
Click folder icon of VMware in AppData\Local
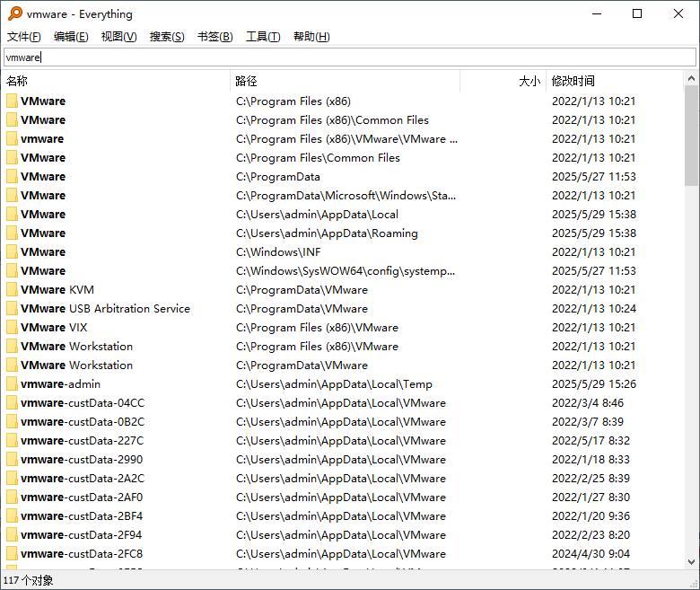[x=12, y=214]
